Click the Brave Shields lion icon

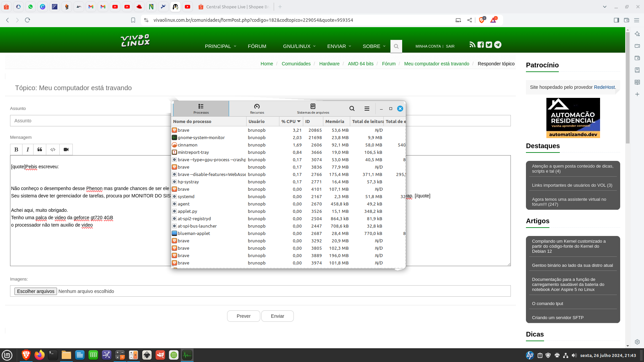pos(482,20)
